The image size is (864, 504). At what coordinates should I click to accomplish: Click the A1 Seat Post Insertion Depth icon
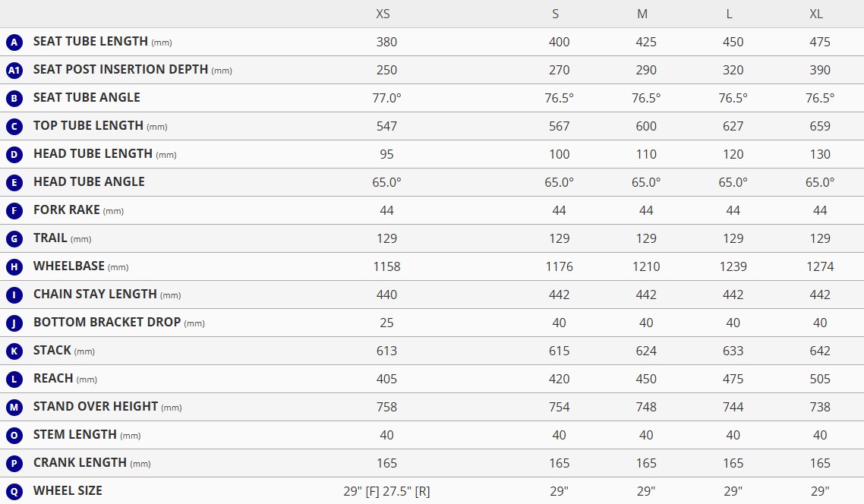pyautogui.click(x=14, y=71)
